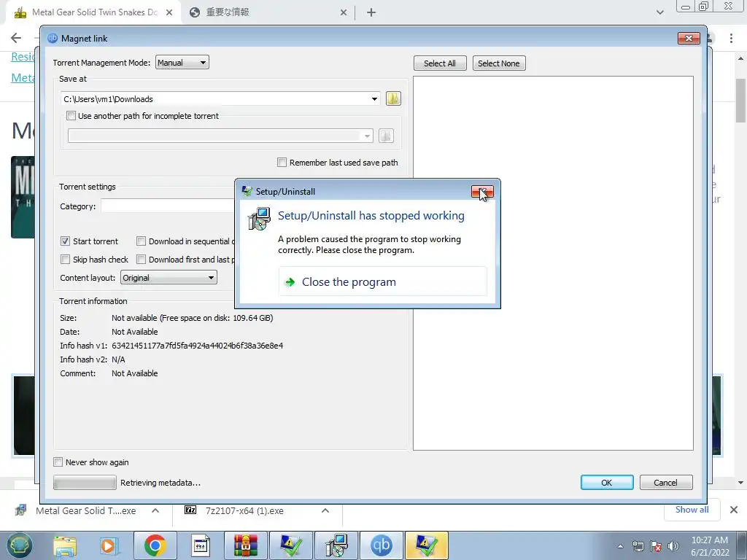Close the 重要な情報 tab

coord(344,12)
